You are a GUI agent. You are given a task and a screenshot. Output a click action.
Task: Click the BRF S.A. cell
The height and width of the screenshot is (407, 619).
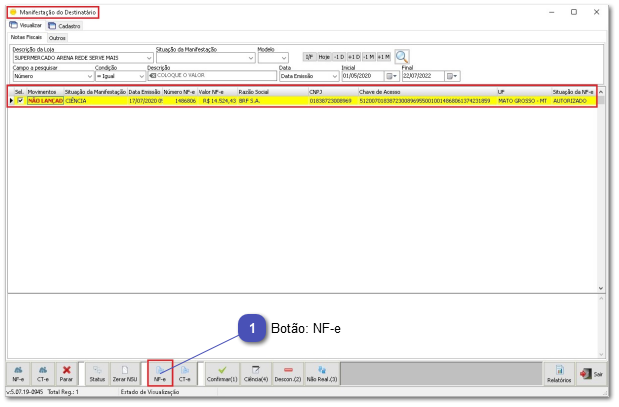(x=272, y=101)
